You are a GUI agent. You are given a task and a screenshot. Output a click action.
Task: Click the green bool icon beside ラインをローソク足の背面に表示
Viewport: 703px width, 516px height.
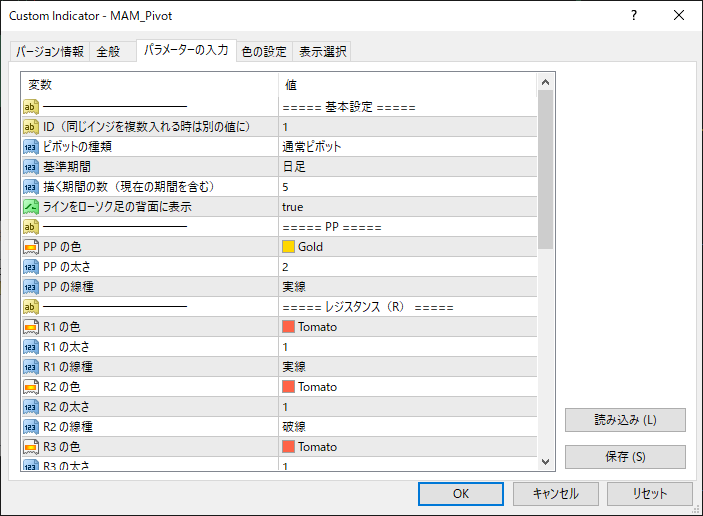(31, 207)
